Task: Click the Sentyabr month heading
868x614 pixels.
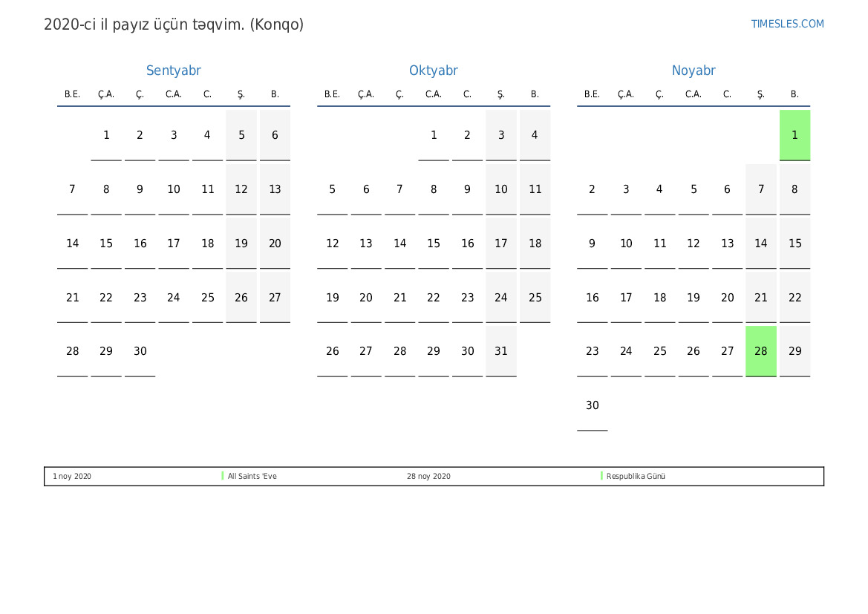Action: point(173,71)
